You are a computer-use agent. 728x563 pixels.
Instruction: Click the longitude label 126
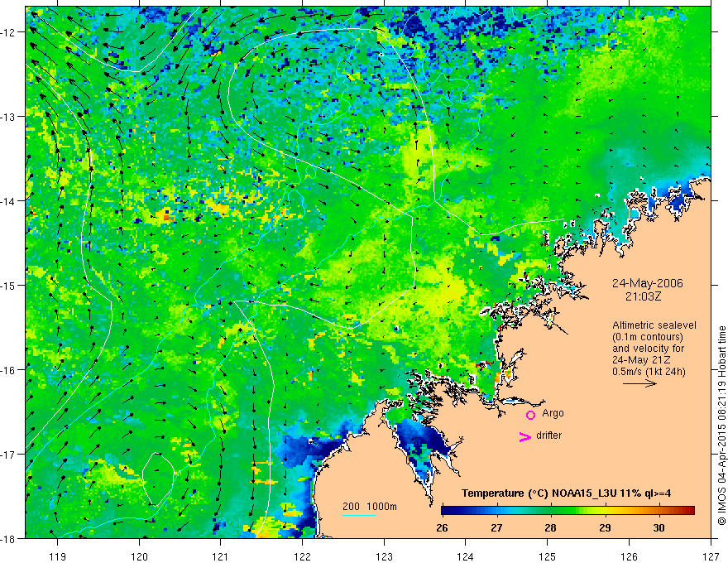[x=629, y=556]
